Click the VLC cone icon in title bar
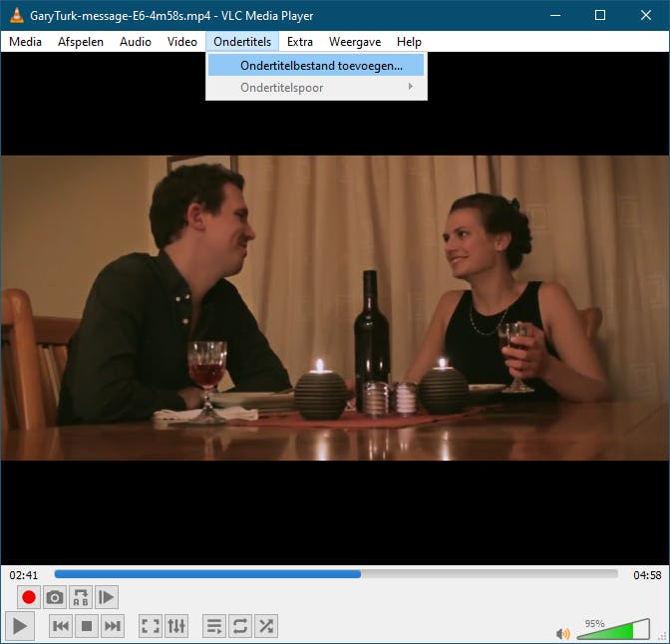Screen dimensions: 670x644 (16, 15)
